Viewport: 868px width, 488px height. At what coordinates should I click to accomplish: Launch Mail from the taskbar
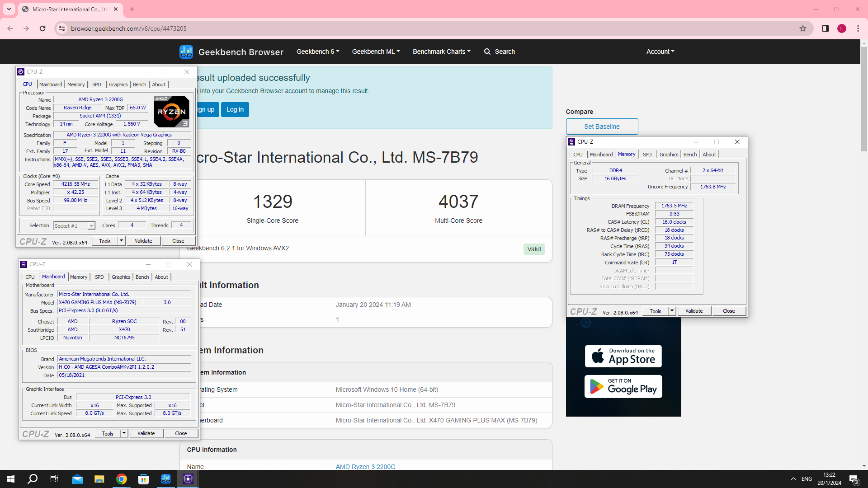[77, 479]
